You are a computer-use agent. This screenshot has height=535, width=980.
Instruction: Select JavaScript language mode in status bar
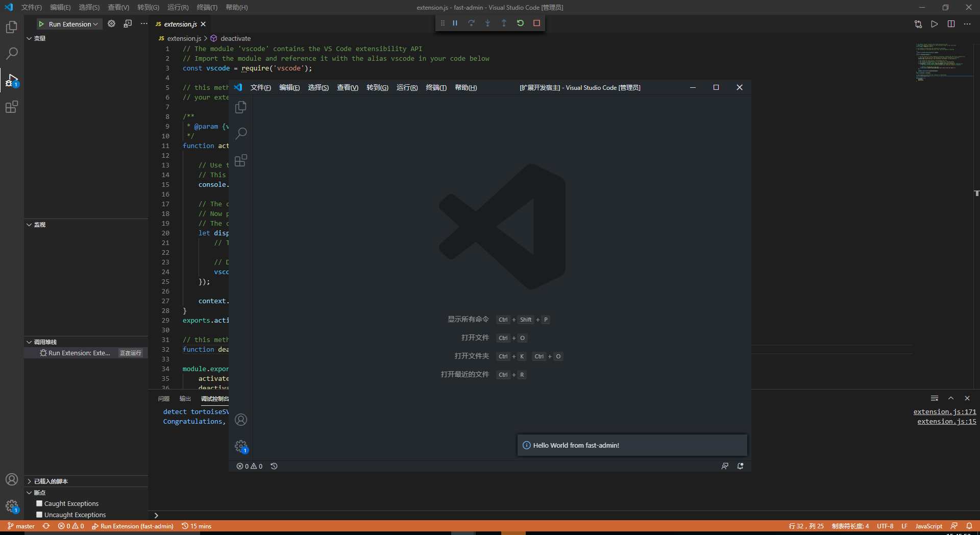click(928, 526)
